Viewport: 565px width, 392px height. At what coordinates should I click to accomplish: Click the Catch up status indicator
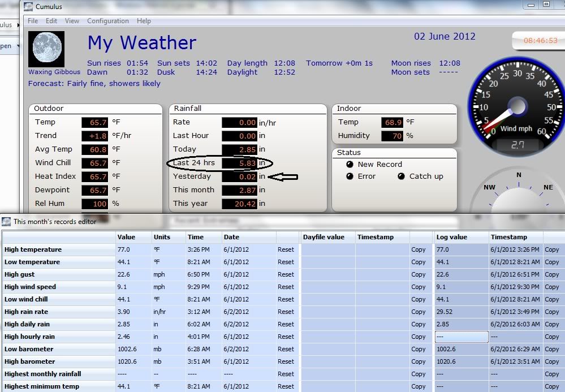[x=401, y=176]
